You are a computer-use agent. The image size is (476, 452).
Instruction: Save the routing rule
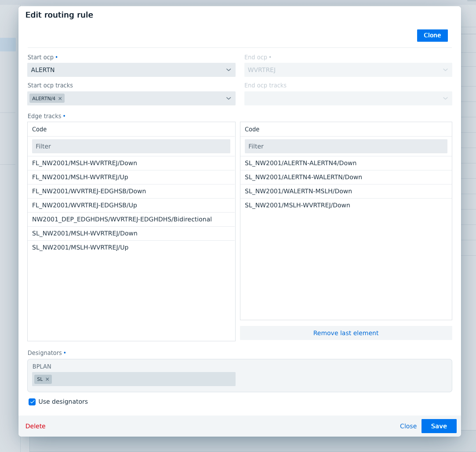(439, 426)
